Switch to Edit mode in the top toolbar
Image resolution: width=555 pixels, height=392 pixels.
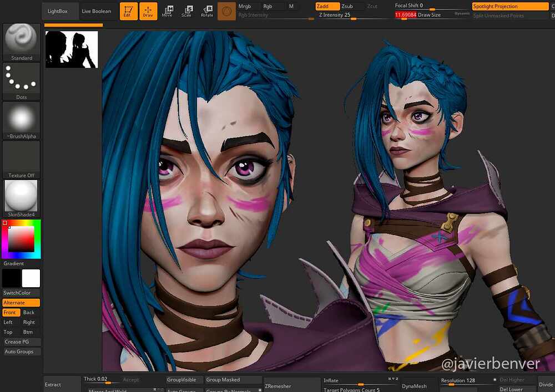coord(128,11)
